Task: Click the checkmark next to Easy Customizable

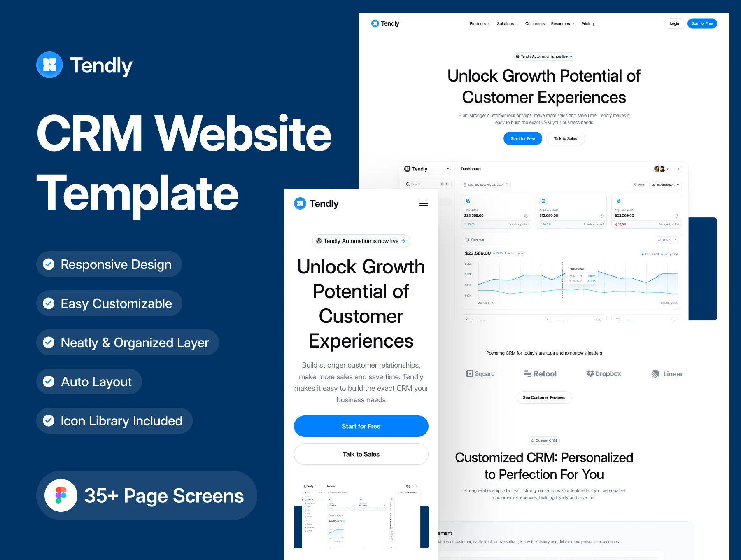Action: pos(49,303)
